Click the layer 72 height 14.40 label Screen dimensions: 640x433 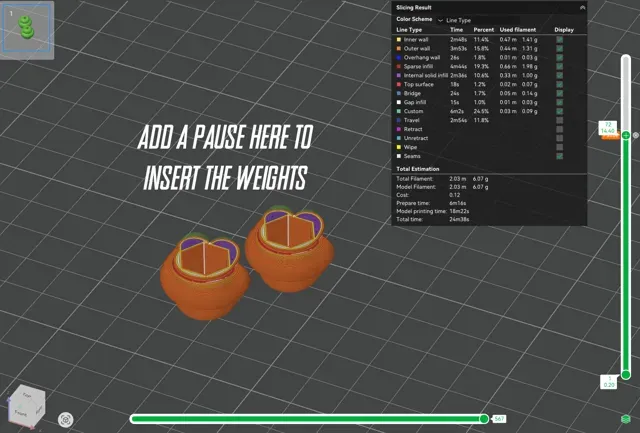[x=608, y=127]
